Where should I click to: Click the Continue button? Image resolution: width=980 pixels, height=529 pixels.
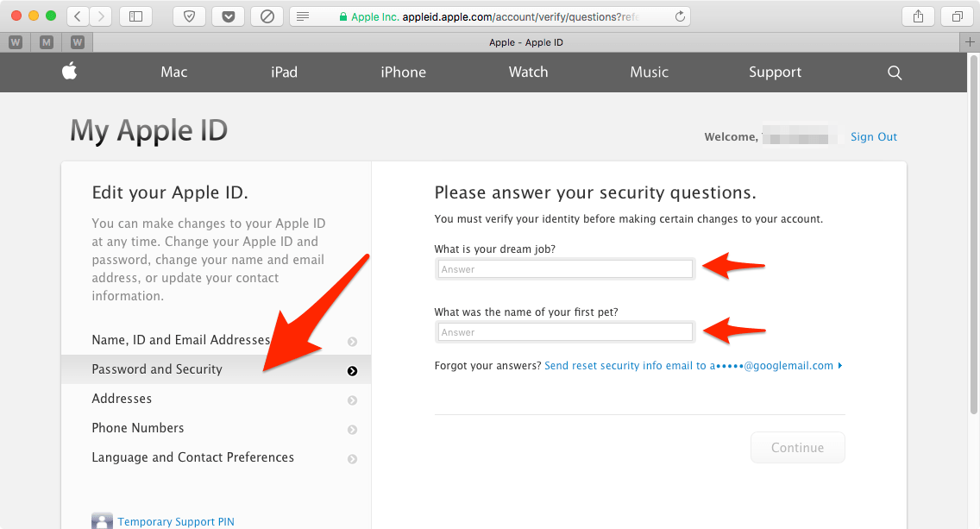[x=797, y=448]
